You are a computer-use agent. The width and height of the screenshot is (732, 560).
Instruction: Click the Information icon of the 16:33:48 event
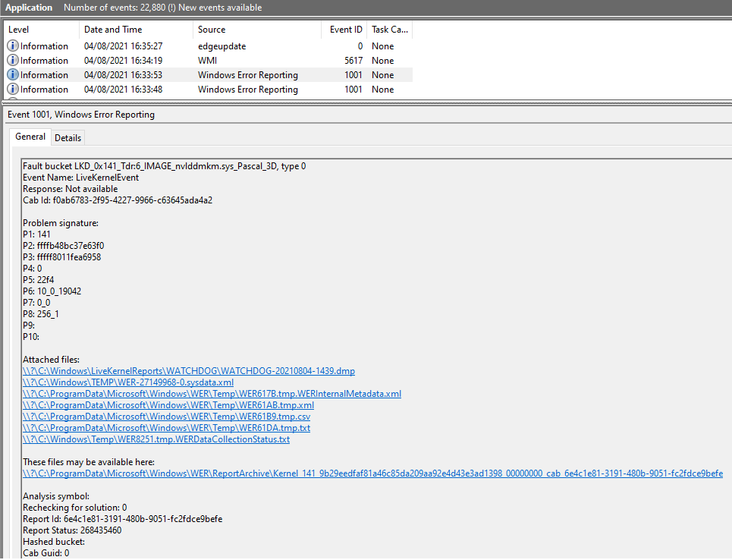click(x=13, y=90)
